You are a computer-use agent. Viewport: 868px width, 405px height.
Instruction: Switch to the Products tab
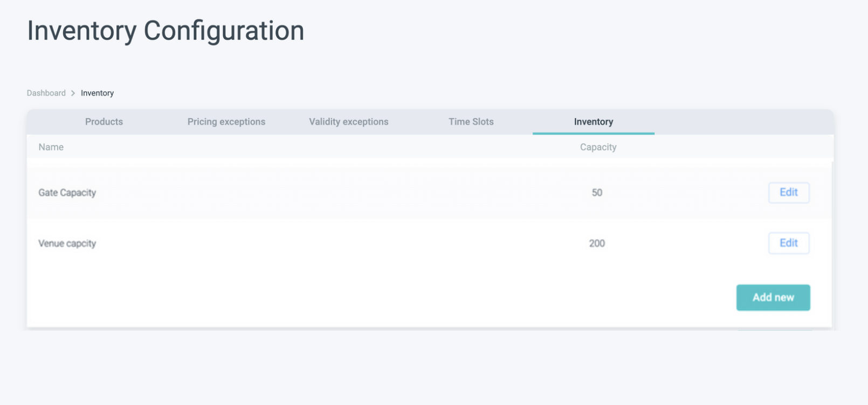[104, 122]
